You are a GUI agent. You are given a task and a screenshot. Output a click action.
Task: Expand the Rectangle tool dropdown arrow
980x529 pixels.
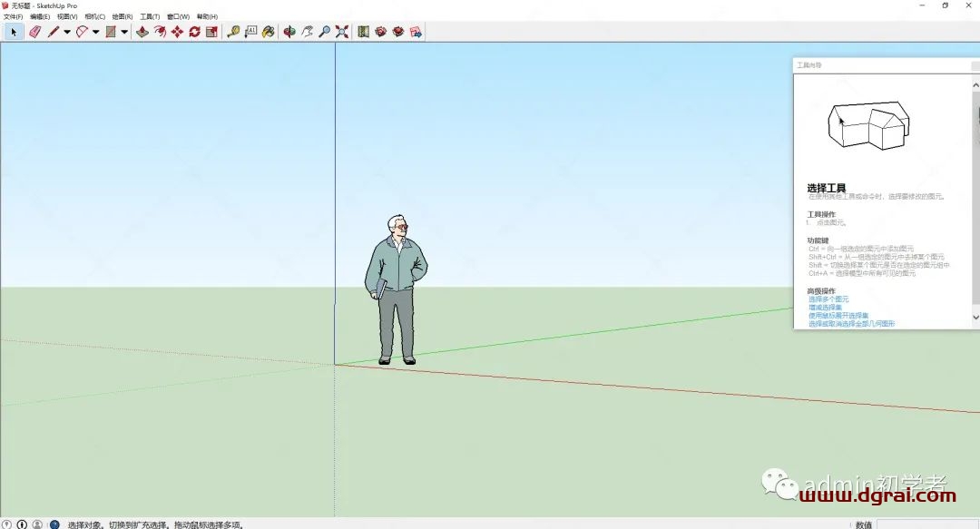pos(124,32)
